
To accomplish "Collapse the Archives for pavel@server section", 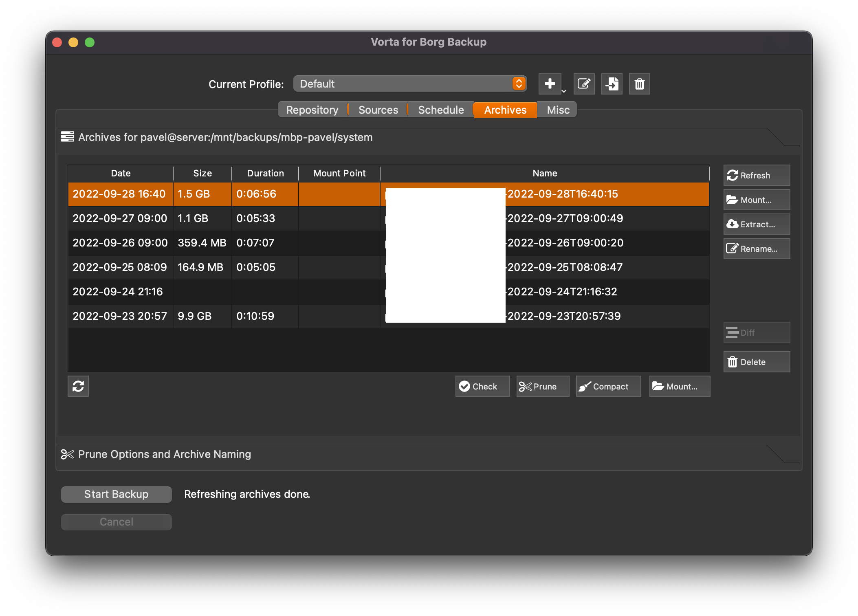I will pos(225,137).
